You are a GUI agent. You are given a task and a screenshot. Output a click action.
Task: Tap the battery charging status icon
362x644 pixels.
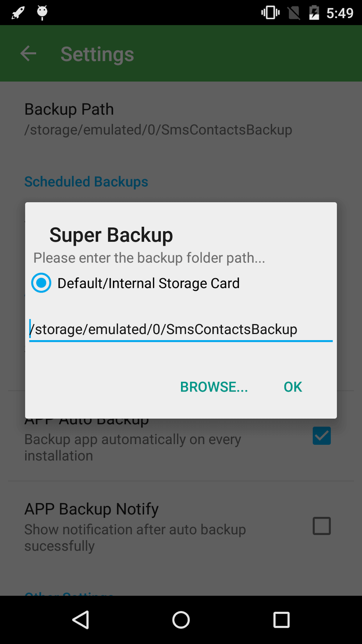click(314, 13)
